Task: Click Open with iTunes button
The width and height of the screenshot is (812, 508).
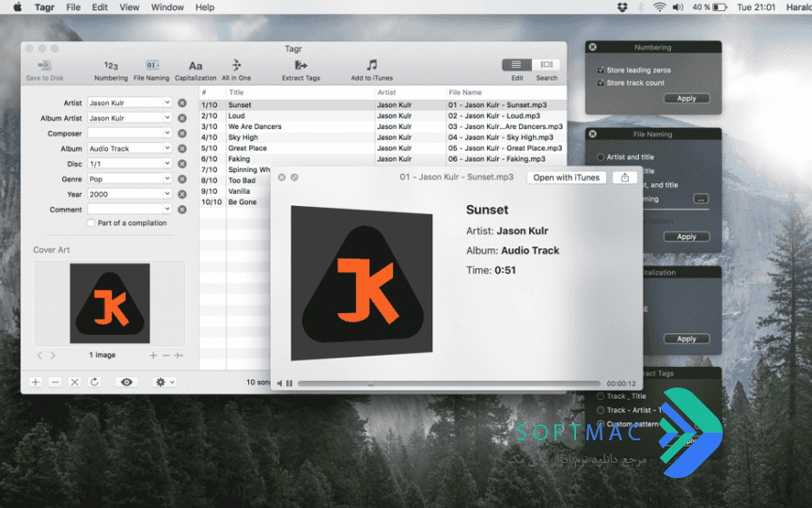Action: tap(566, 177)
